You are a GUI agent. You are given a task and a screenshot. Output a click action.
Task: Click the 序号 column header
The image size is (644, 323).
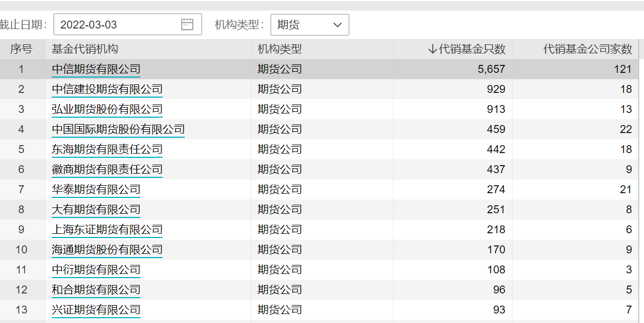tap(21, 49)
